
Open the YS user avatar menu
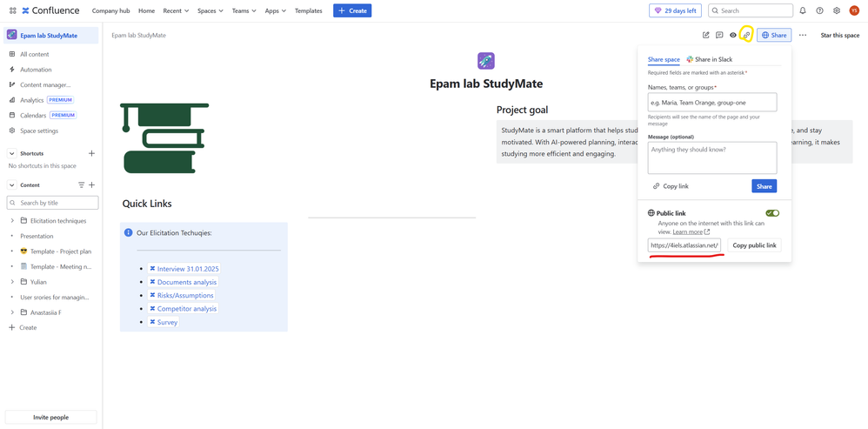(853, 10)
